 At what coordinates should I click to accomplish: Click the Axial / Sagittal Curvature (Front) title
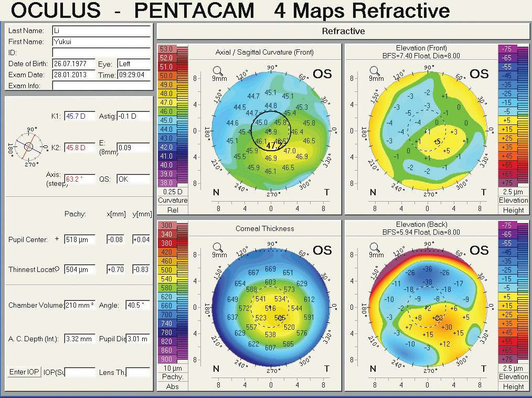[264, 53]
